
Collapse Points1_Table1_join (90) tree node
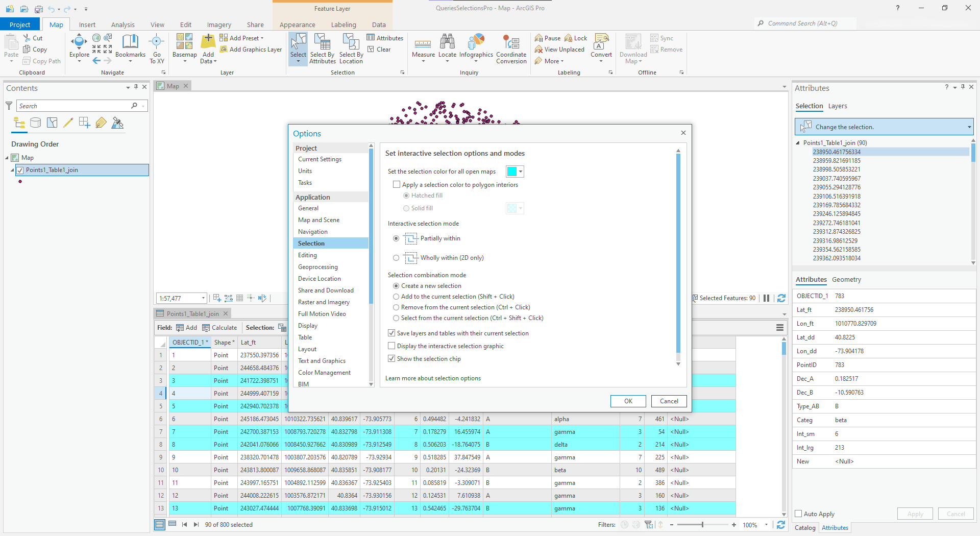798,143
